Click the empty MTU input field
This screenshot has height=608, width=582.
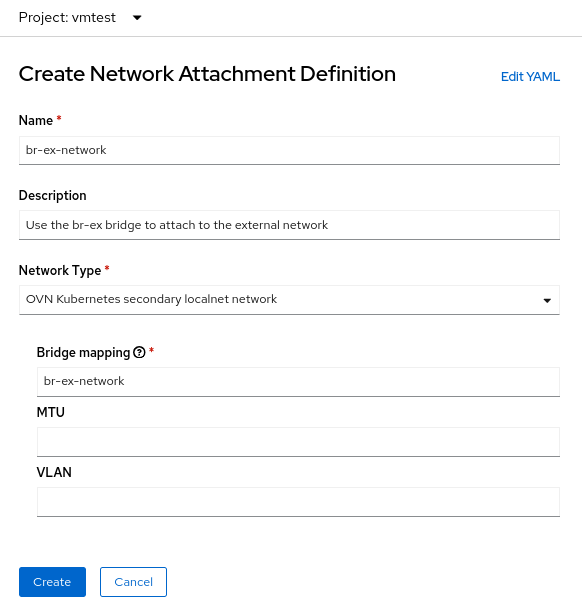(x=298, y=442)
